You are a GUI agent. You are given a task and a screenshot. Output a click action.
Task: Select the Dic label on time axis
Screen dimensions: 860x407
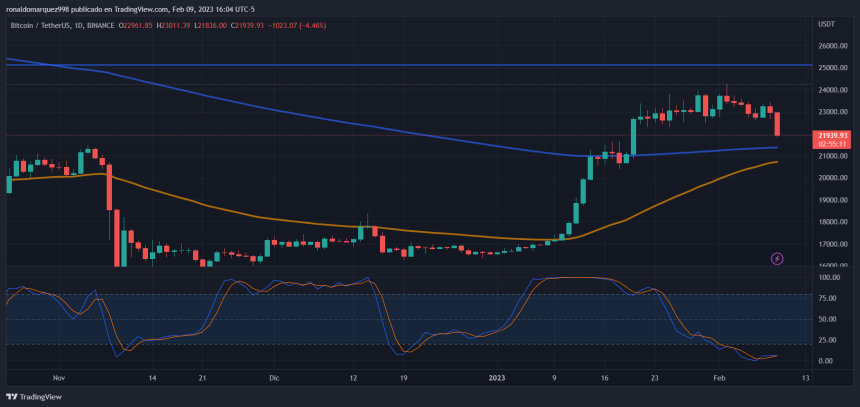point(273,379)
